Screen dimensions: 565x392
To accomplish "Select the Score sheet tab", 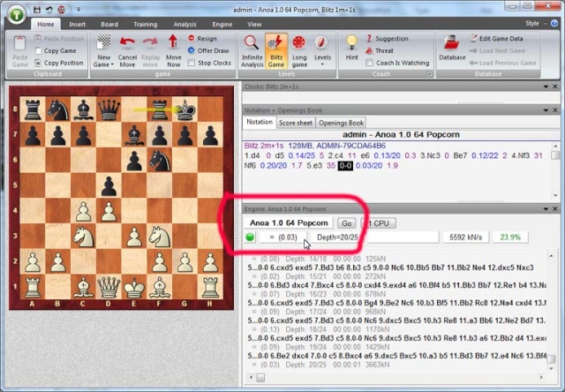I will click(296, 123).
